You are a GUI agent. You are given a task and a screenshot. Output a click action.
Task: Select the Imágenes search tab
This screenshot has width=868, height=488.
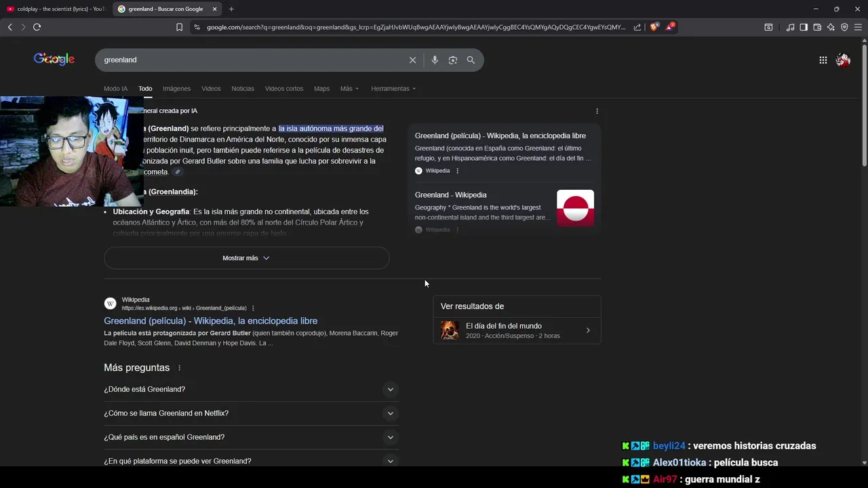click(176, 89)
